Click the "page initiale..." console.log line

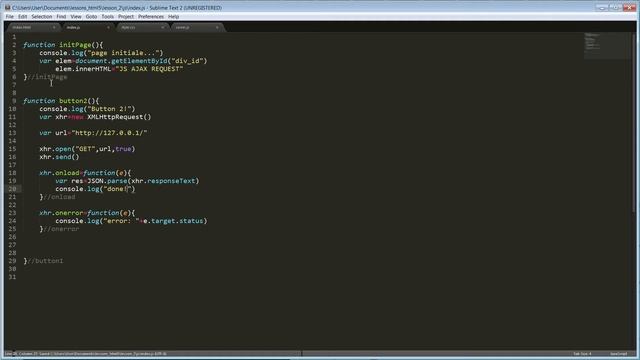click(101, 53)
